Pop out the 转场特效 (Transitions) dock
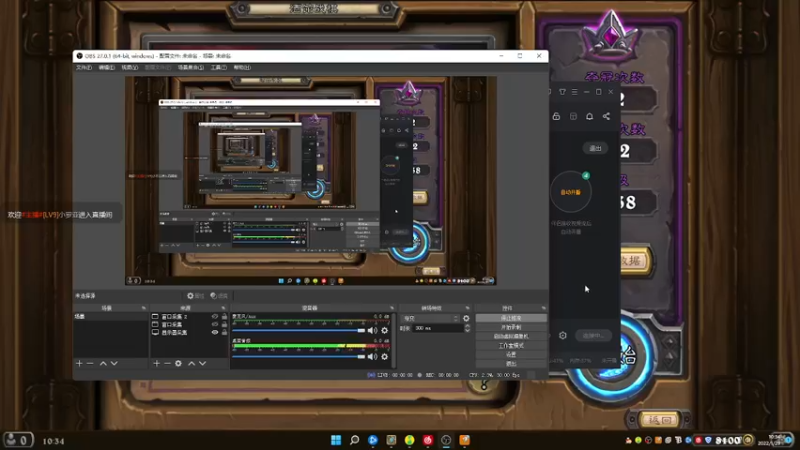This screenshot has width=800, height=450. tap(467, 308)
